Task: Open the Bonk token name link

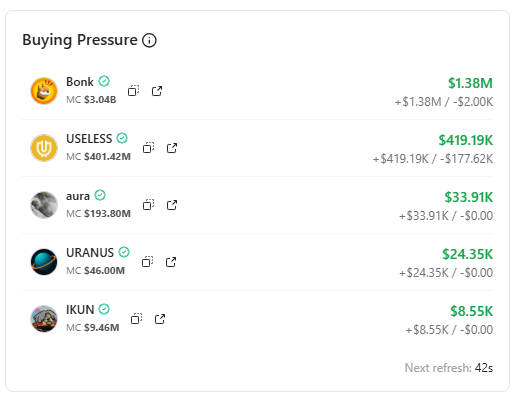Action: [80, 82]
